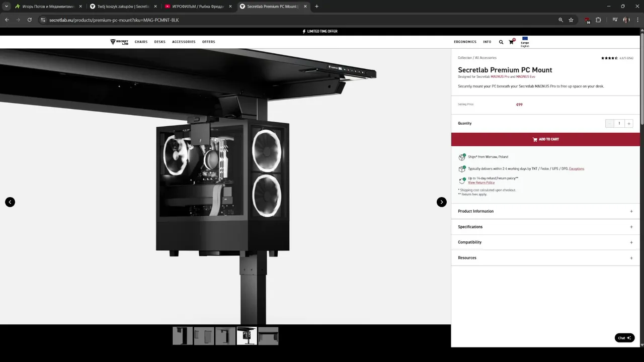644x362 pixels.
Task: Click the quantity input field
Action: (619, 123)
